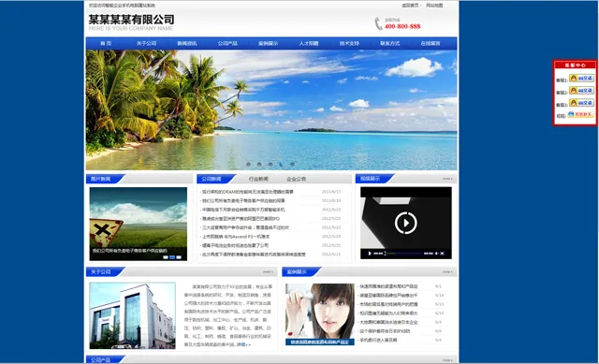This screenshot has width=599, height=364.
Task: Select the fourth banner carousel dot
Action: [281, 165]
